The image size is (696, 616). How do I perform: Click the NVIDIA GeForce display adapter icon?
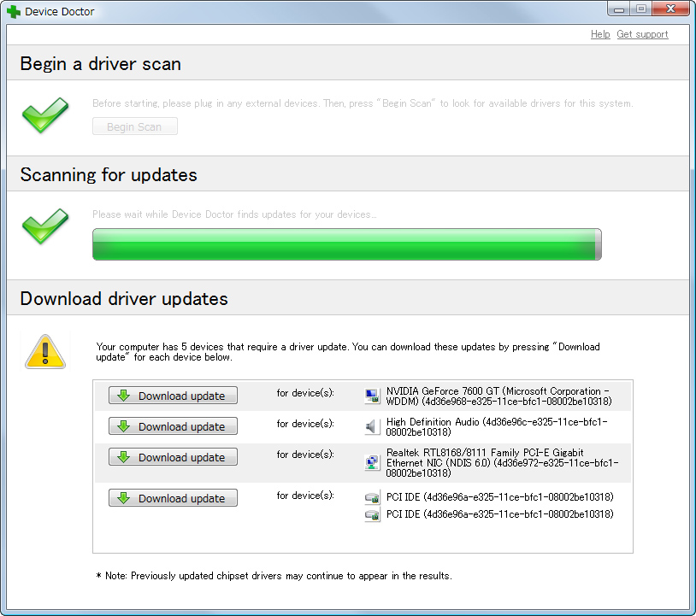point(372,396)
